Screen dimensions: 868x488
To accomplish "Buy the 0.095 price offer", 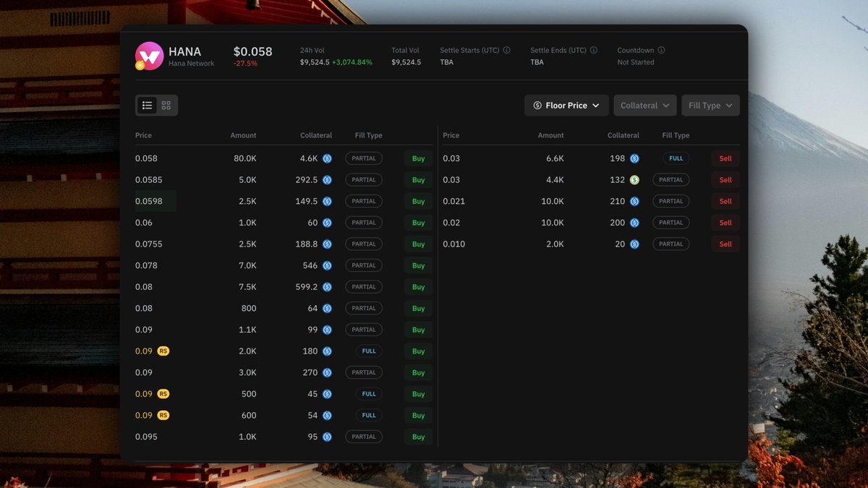I will pyautogui.click(x=418, y=437).
